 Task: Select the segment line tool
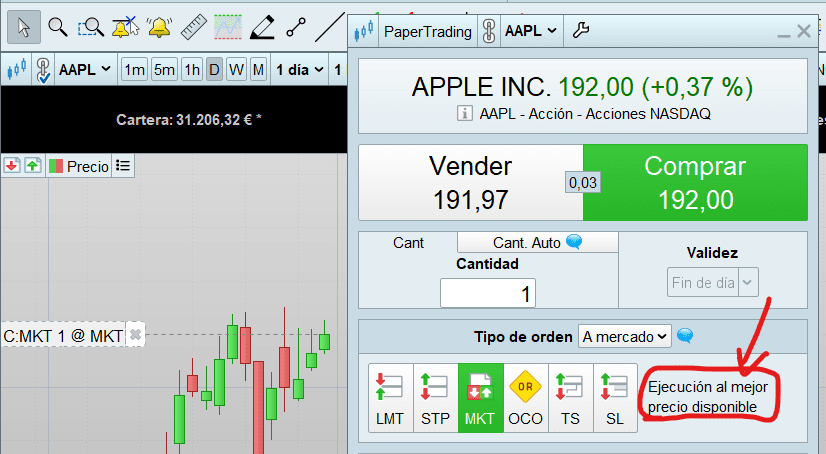click(296, 27)
